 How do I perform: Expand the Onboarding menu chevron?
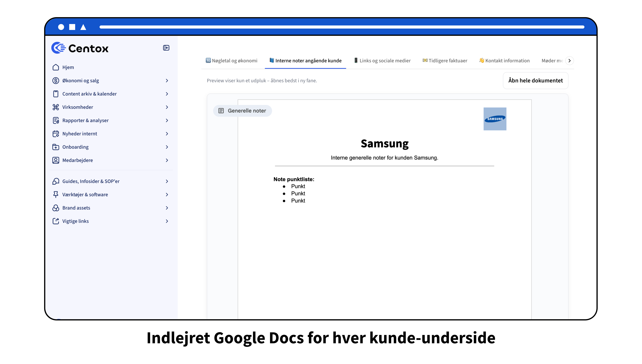pos(167,147)
